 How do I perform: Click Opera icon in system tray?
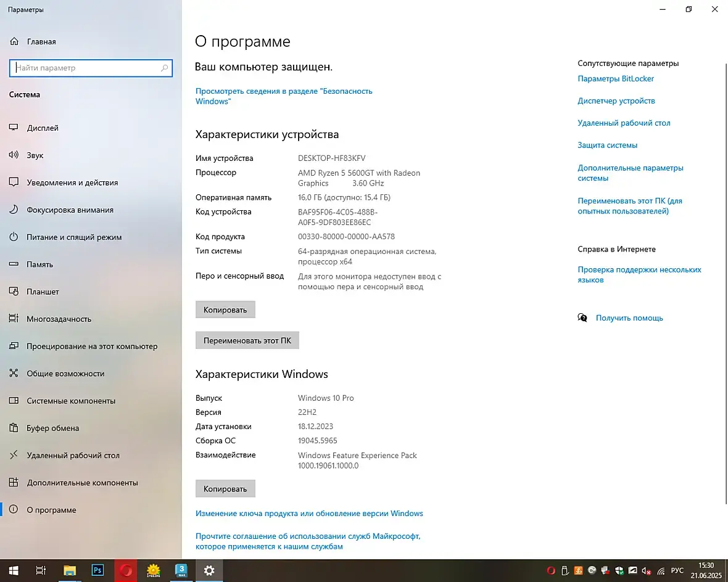pos(551,571)
